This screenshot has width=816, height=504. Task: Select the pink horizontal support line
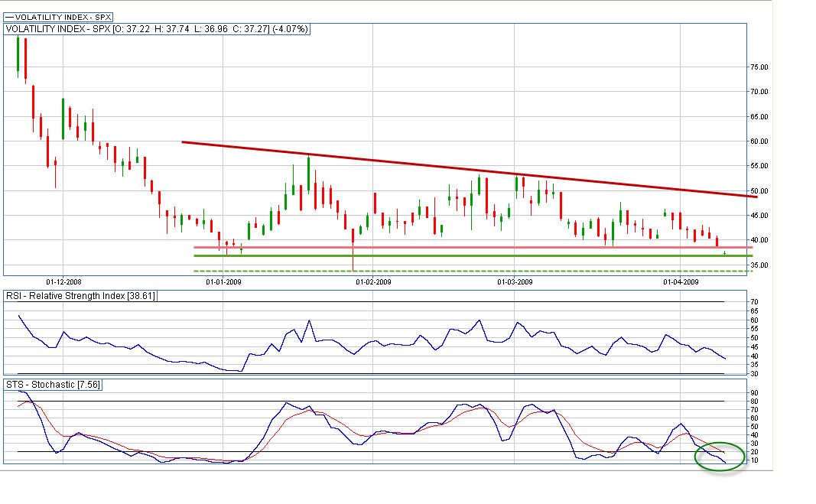tap(459, 247)
